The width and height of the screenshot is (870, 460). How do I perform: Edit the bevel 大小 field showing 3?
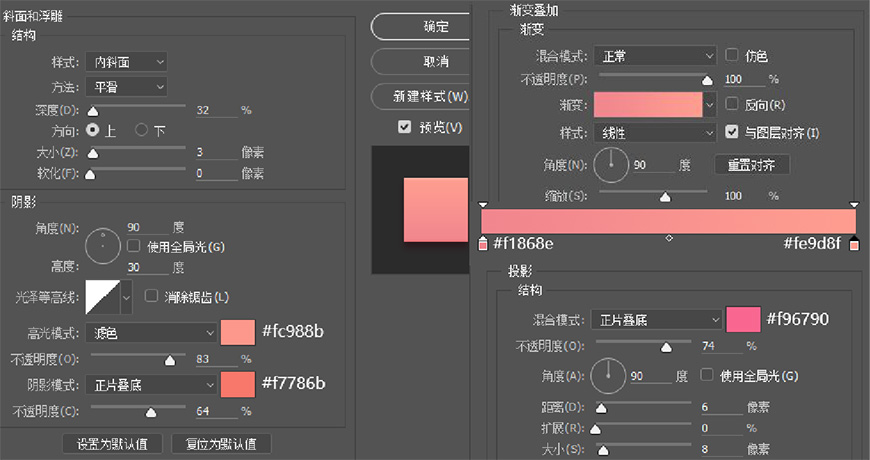click(216, 152)
